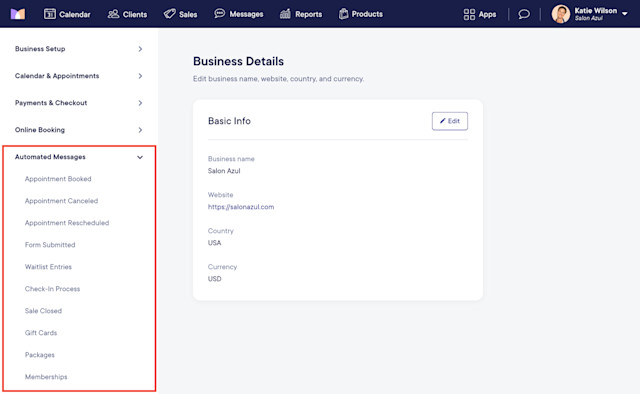This screenshot has width=640, height=394.
Task: Click the app logo in top-left corner
Action: coord(18,14)
